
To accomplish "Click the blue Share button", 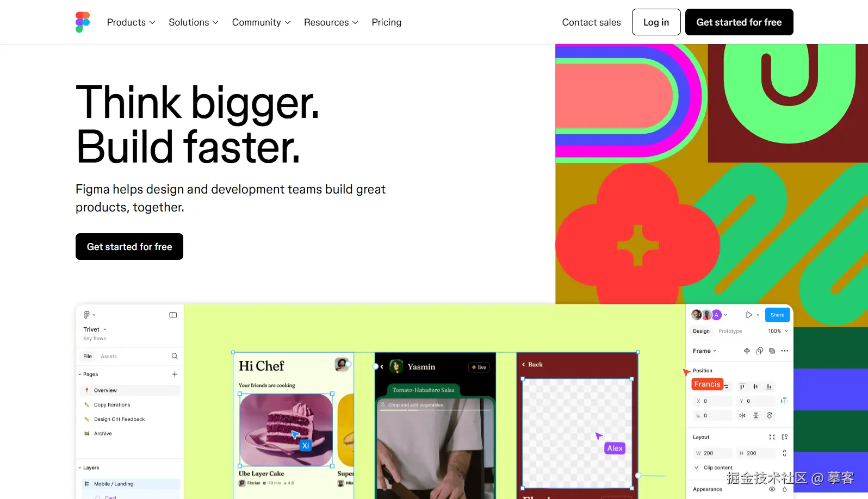I will (x=777, y=315).
